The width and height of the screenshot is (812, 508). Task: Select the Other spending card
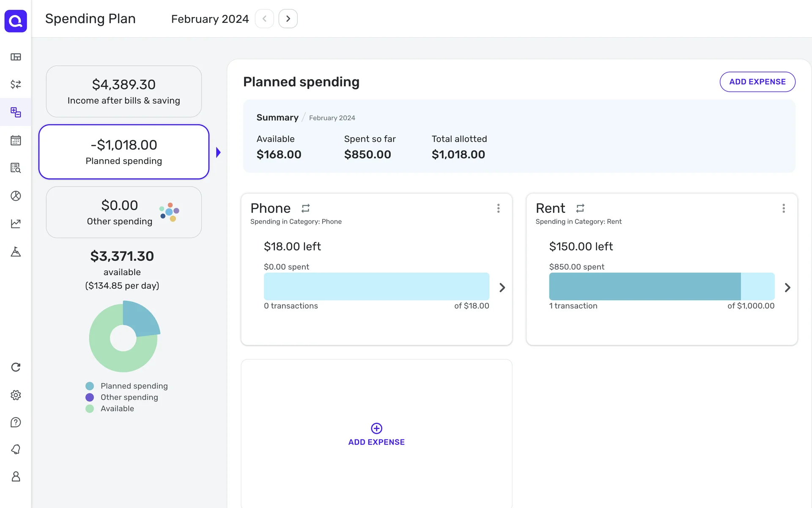tap(123, 212)
